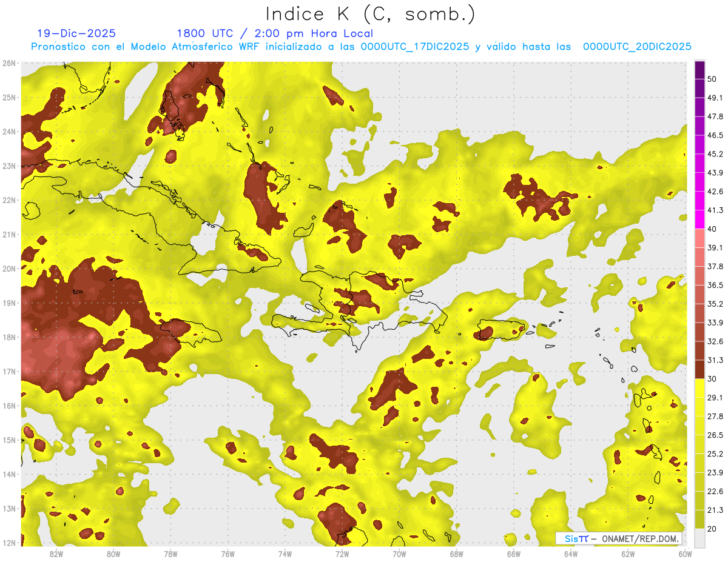Click the '12N' latitude axis label

click(9, 543)
